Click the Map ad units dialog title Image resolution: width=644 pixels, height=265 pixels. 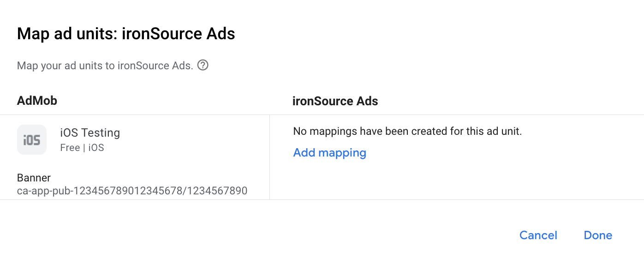click(x=126, y=34)
